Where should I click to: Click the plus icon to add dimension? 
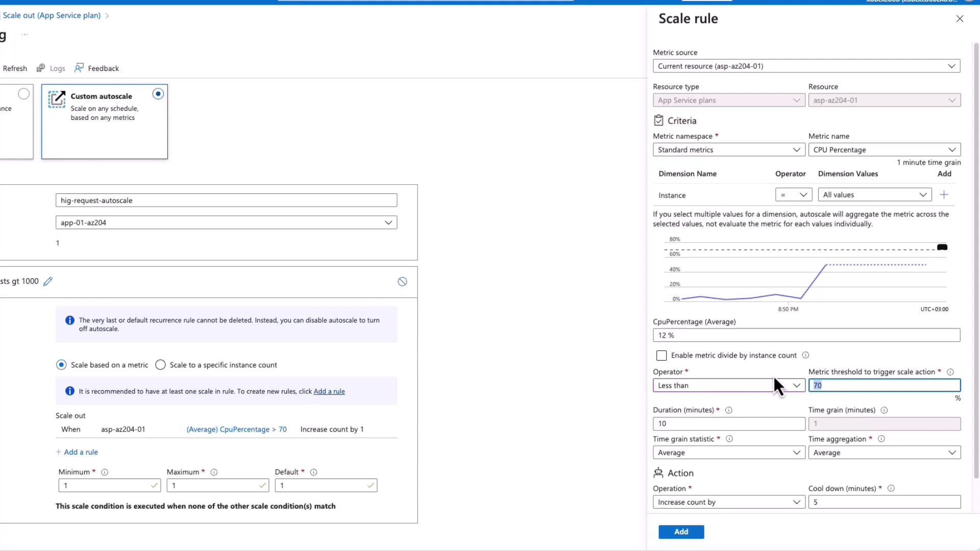click(x=944, y=195)
